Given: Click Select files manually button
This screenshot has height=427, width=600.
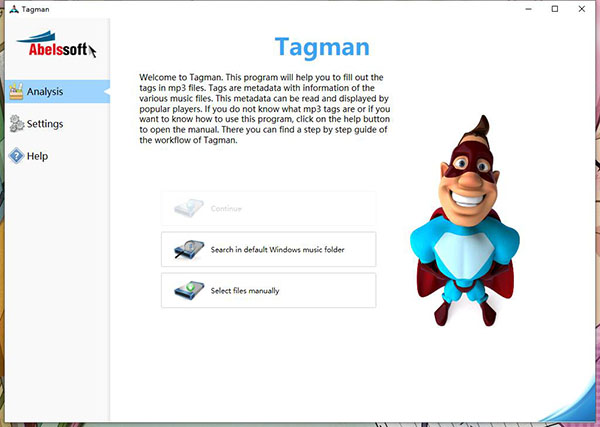Looking at the screenshot, I should 269,290.
